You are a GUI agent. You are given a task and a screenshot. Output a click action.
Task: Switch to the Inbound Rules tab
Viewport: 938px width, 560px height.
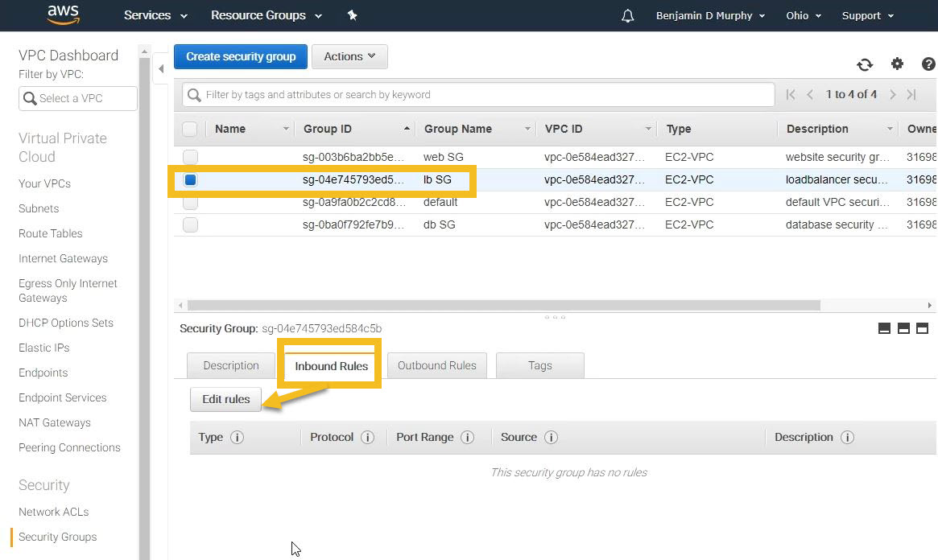click(332, 366)
